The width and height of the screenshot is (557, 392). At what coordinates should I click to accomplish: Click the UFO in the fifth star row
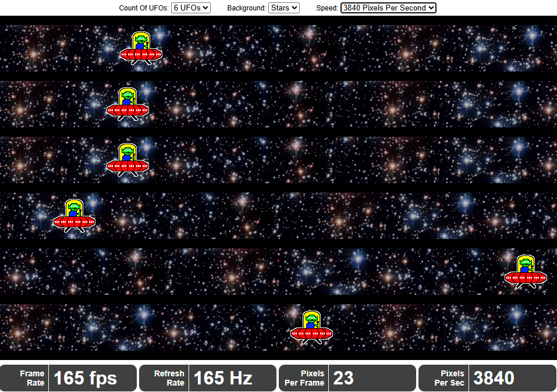click(x=526, y=271)
